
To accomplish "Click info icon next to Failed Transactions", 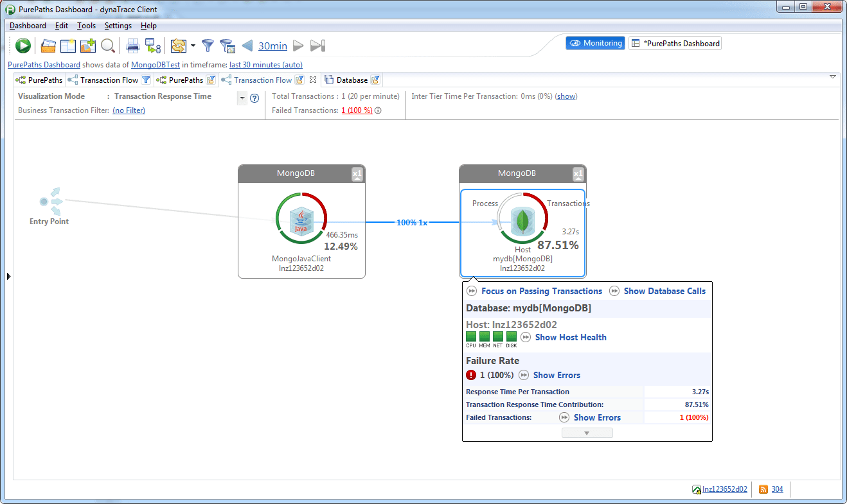I will point(378,110).
